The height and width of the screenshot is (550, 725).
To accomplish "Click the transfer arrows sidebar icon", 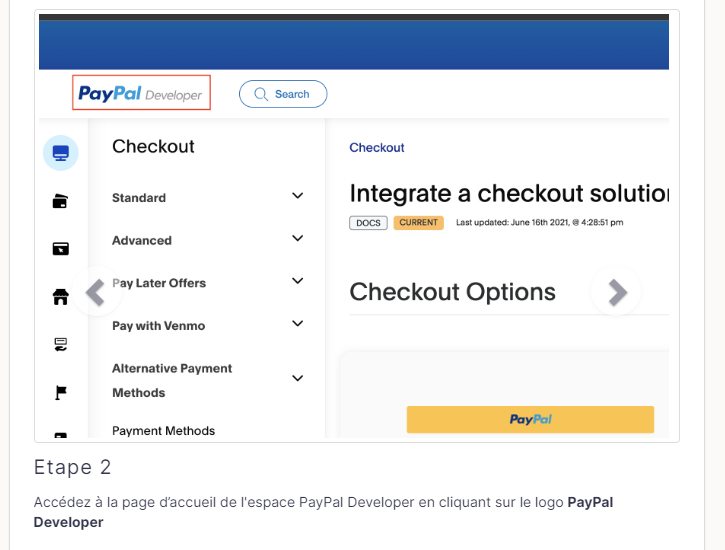I will pos(60,344).
